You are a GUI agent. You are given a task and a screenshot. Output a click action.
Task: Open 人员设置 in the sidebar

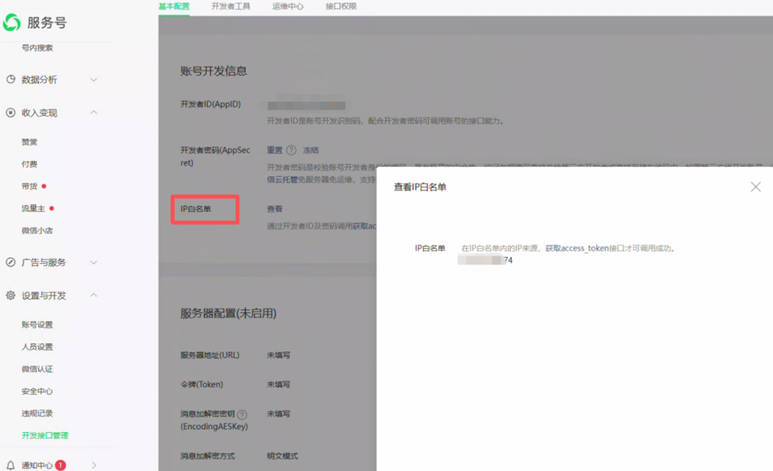37,347
